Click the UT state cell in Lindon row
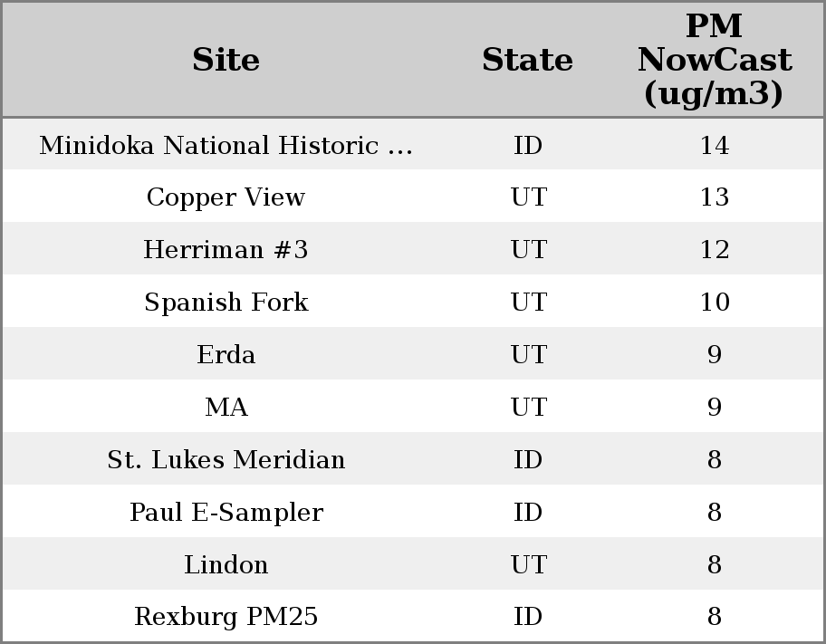 528,565
